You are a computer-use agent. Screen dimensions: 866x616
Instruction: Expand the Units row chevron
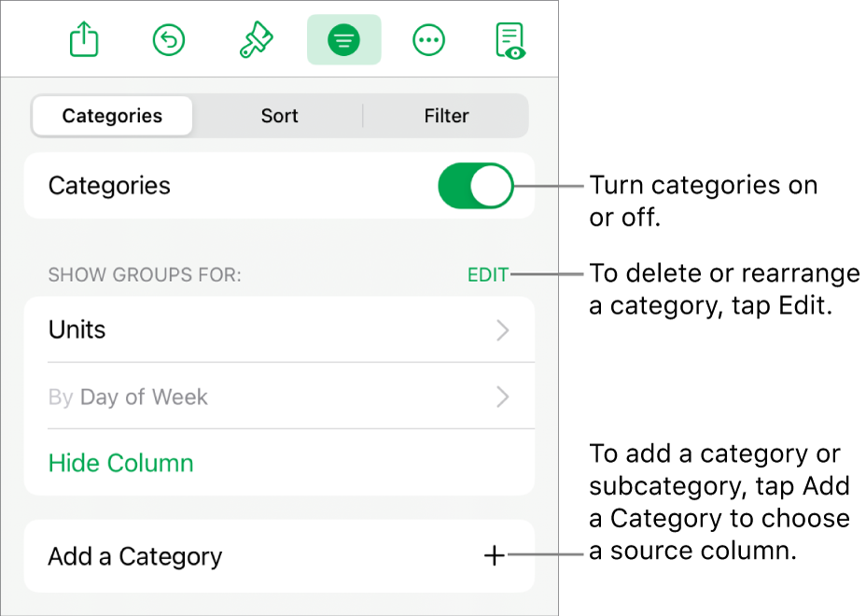[503, 330]
